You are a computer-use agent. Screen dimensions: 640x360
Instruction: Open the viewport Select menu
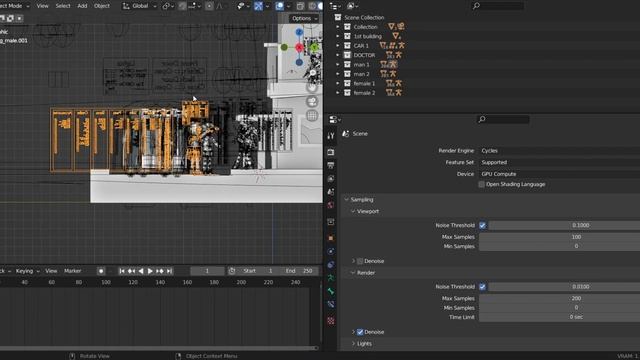point(63,6)
